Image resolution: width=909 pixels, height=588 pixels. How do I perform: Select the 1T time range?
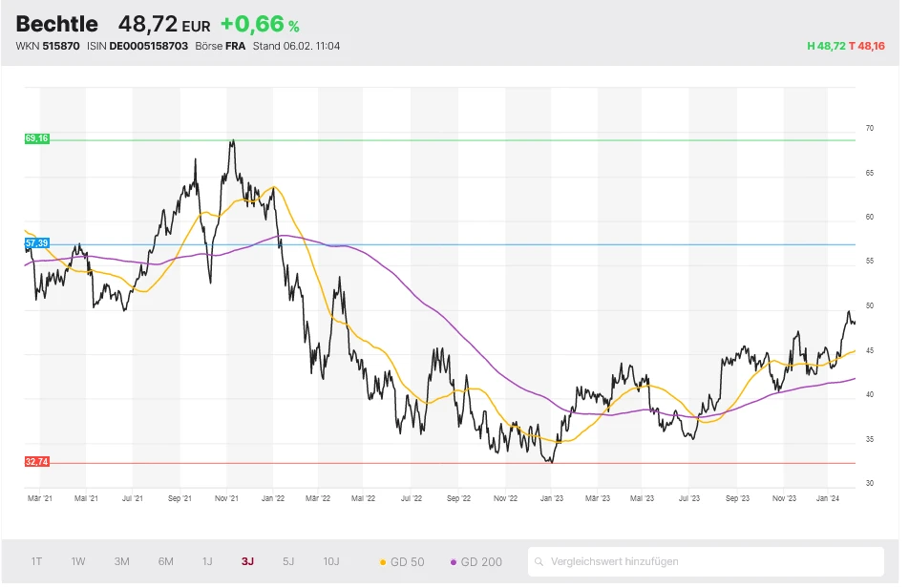(36, 561)
